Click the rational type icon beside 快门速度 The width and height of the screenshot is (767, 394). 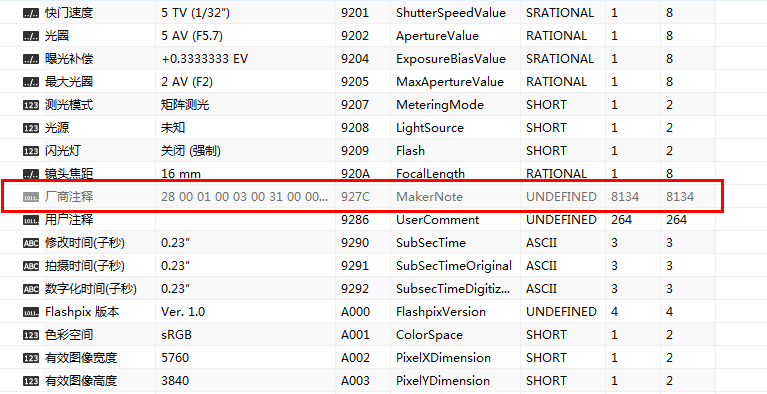(x=31, y=13)
